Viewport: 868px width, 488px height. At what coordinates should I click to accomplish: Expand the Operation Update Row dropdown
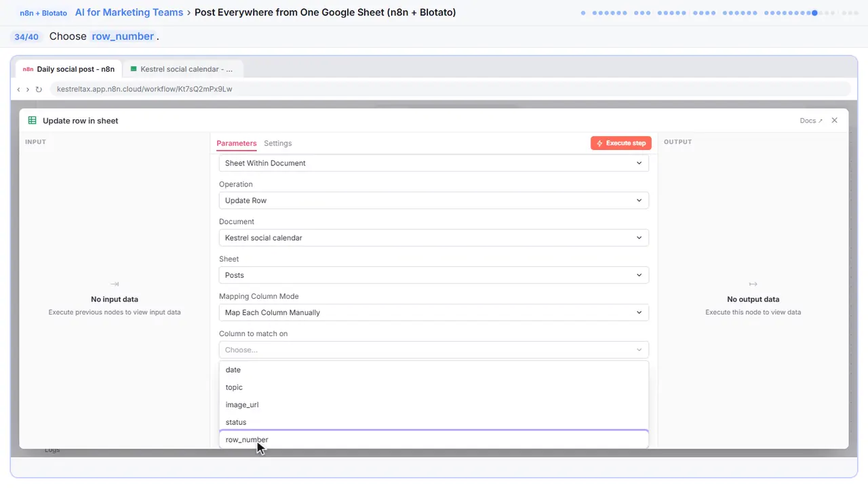point(434,201)
